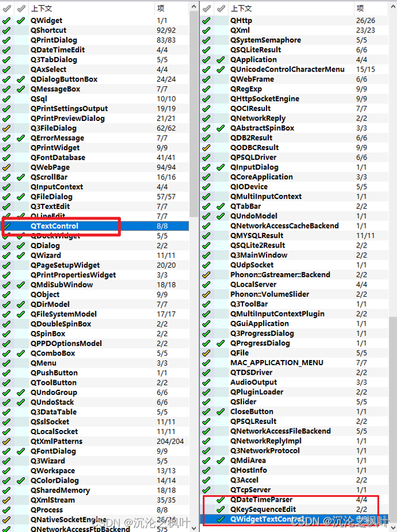Click the green checkmark next to QTcpServer
Viewport: 397px width, 532px height.
(206, 490)
